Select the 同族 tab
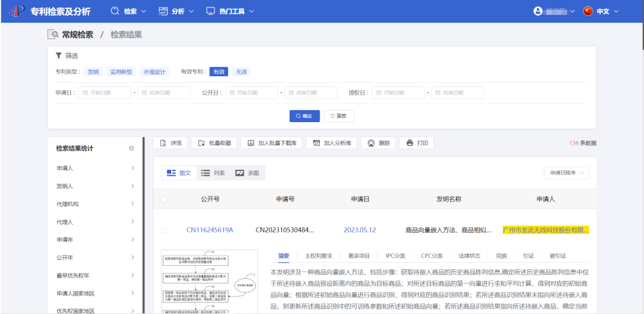Viewport: 644px width, 314px height. coord(501,256)
